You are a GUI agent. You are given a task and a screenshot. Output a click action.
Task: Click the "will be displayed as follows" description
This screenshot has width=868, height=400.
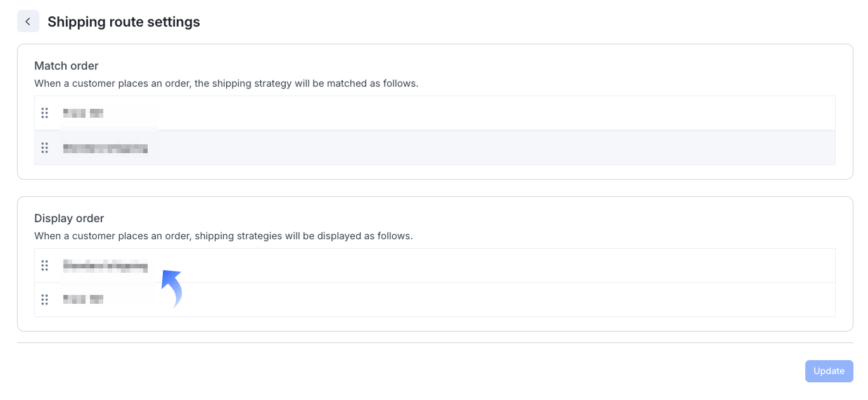tap(223, 236)
